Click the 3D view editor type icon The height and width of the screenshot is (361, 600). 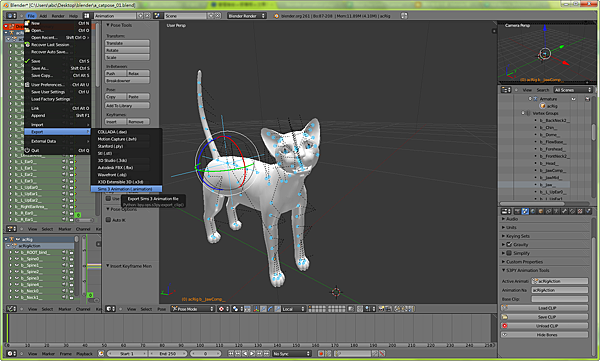[110, 309]
